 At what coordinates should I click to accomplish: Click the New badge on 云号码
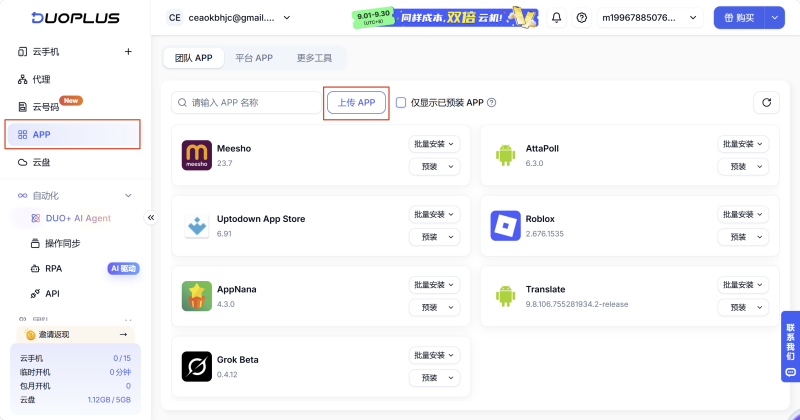point(71,101)
